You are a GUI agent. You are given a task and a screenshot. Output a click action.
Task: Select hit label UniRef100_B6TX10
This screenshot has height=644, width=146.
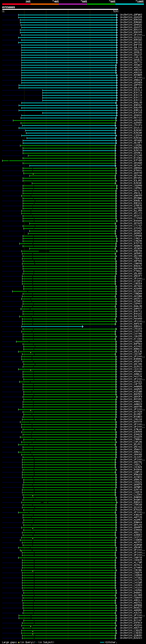(131, 118)
